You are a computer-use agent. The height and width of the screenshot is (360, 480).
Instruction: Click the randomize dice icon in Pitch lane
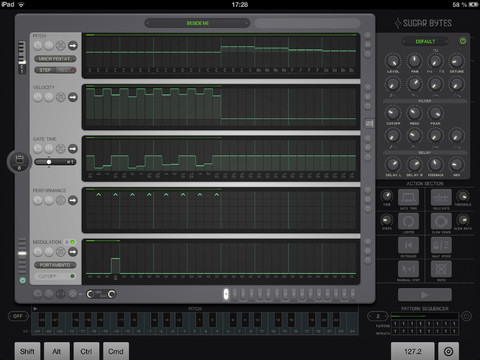coord(60,46)
